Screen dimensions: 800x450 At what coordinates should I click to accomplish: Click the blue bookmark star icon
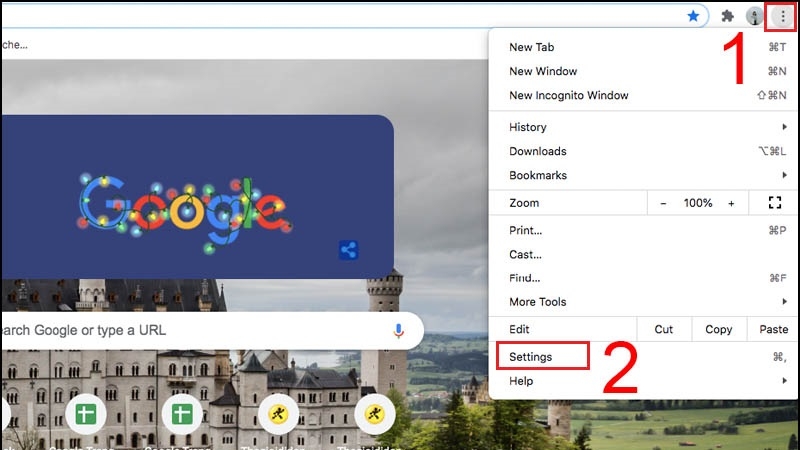693,16
